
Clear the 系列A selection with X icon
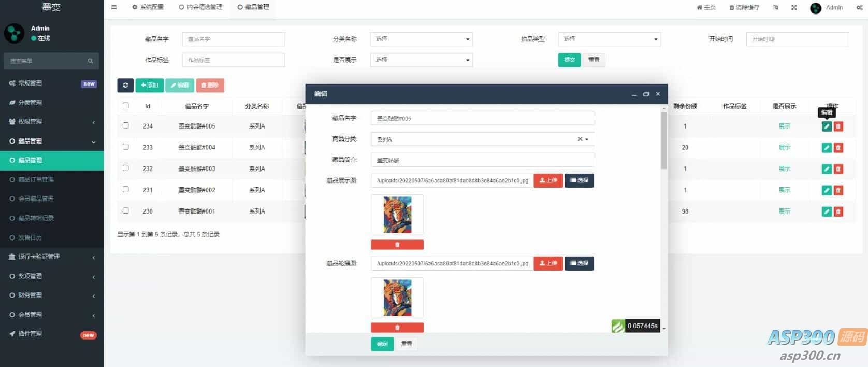(x=580, y=139)
